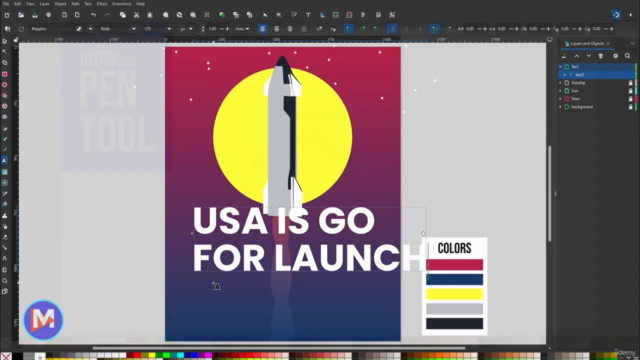Close the Layers and Objects tab
The height and width of the screenshot is (360, 640).
[x=608, y=44]
